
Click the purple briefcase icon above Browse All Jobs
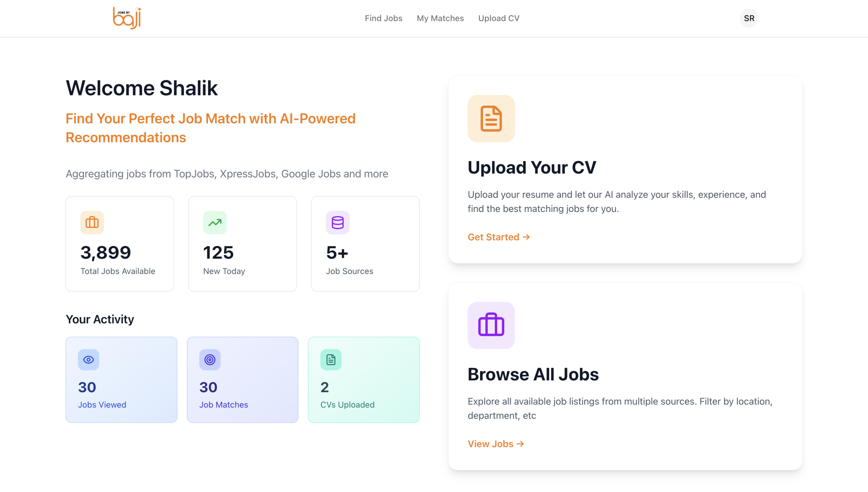point(491,325)
